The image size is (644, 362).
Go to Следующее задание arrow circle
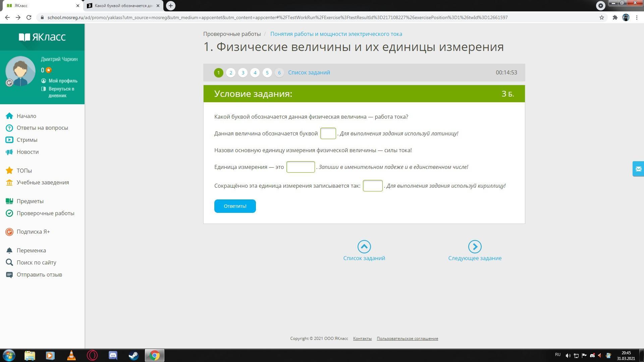(x=475, y=247)
